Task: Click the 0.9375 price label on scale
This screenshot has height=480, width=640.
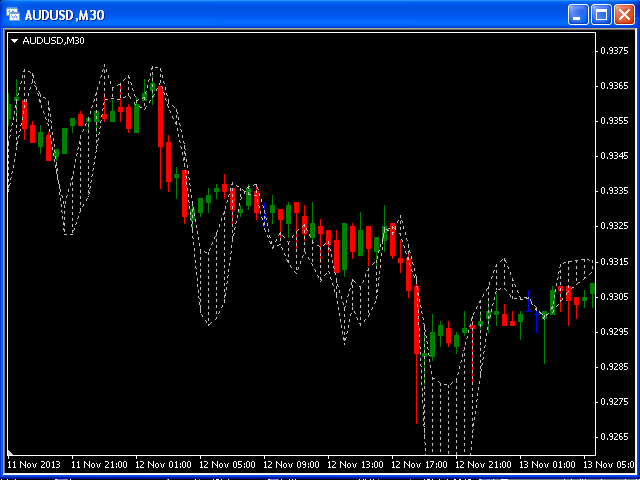Action: (615, 51)
